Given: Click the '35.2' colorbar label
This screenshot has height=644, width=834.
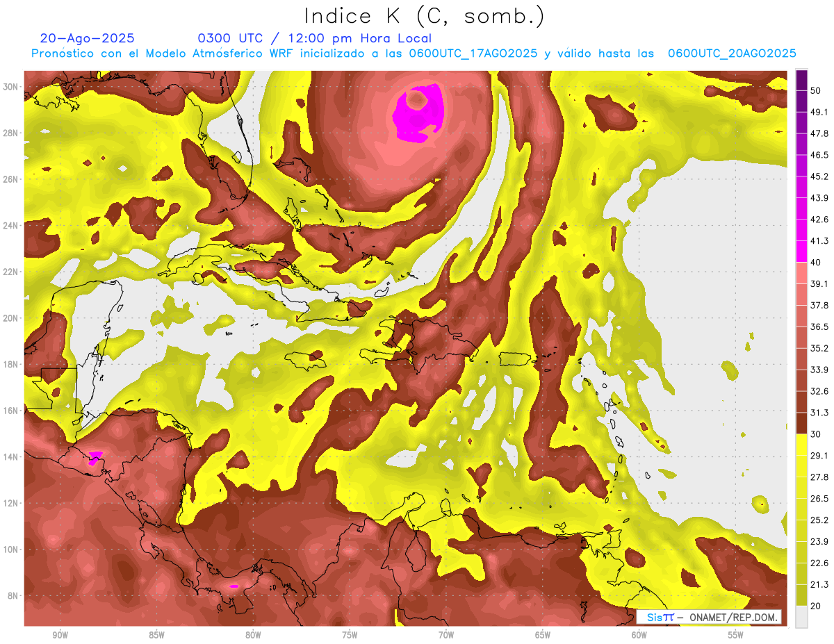Looking at the screenshot, I should [819, 348].
